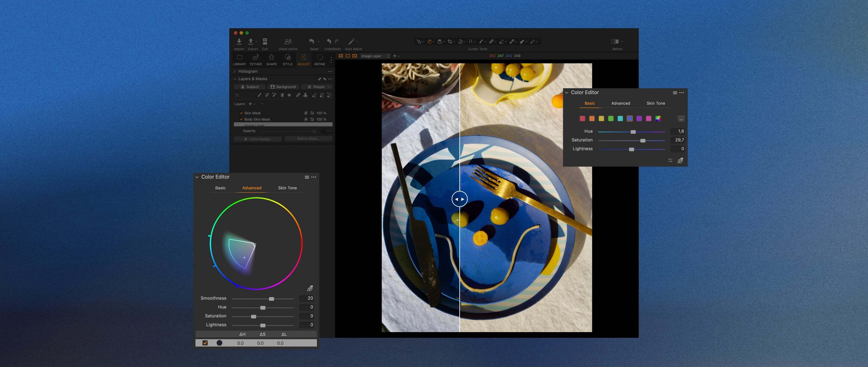Uncheck the Skin Mask layer checkbox
Viewport: 868px width, 367px height.
[241, 113]
